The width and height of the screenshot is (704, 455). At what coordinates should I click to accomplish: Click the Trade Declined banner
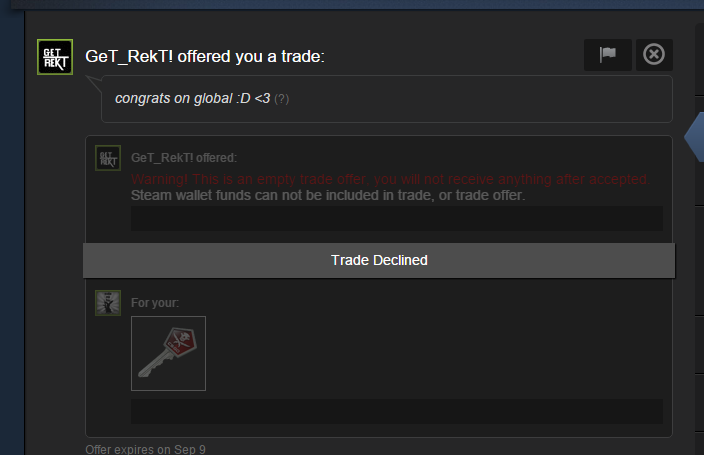coord(379,261)
